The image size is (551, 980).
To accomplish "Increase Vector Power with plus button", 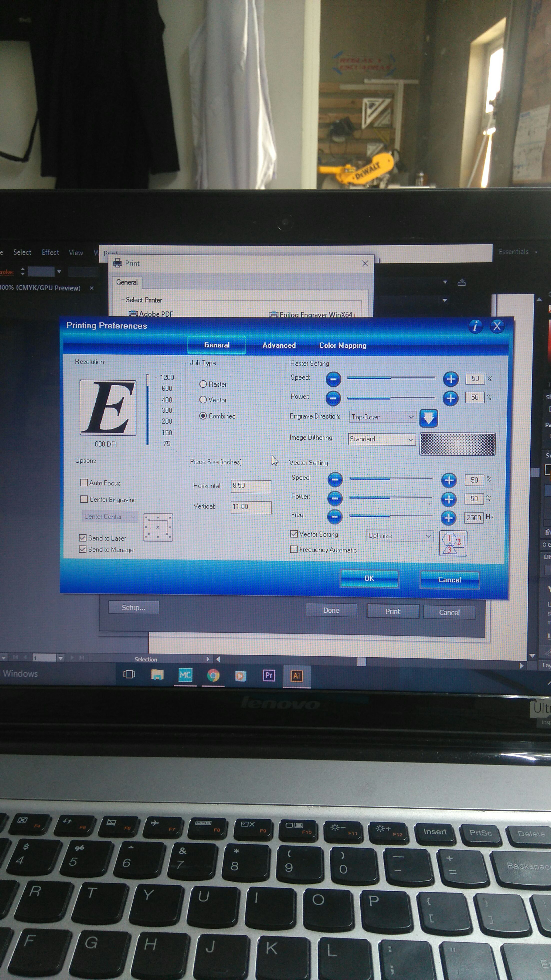I will point(449,499).
